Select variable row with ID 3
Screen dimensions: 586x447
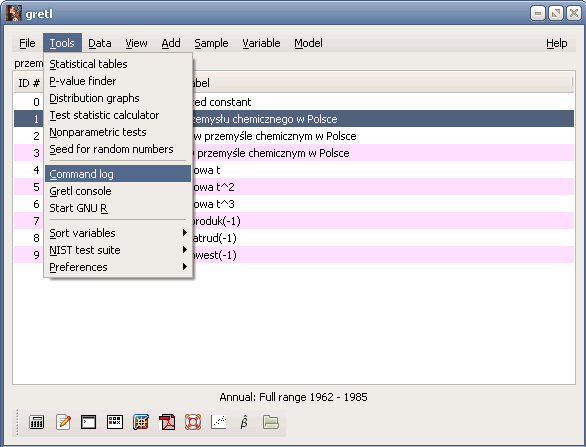click(294, 153)
